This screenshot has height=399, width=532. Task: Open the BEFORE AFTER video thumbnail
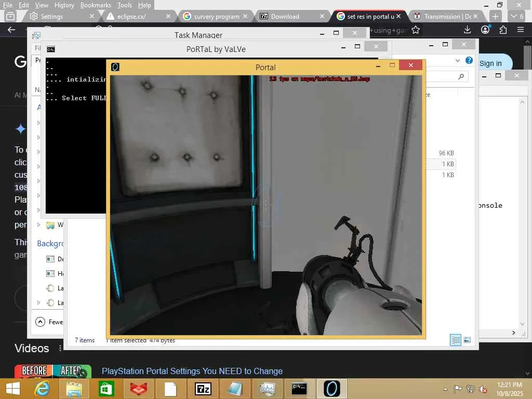[x=53, y=371]
